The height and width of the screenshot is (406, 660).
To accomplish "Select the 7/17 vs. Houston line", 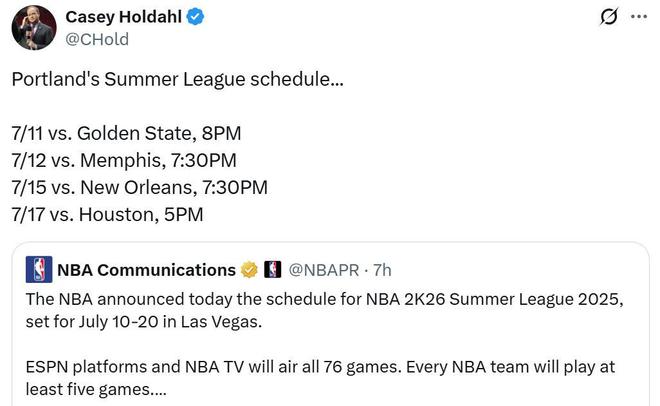I will pos(107,214).
